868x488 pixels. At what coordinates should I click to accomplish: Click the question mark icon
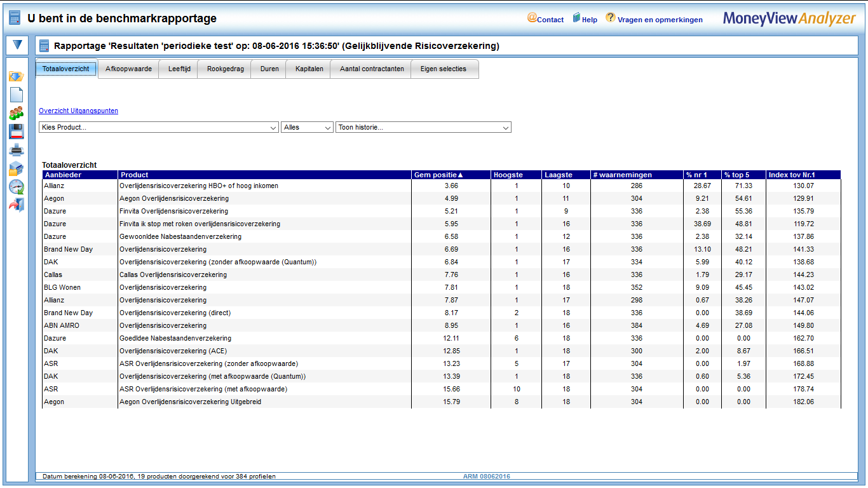coord(610,18)
